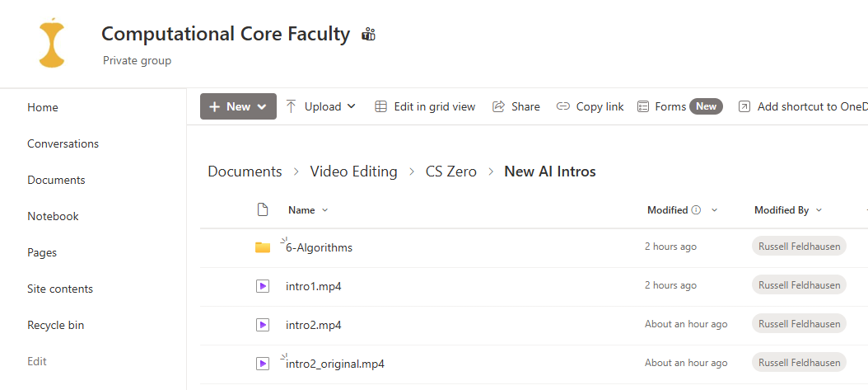Screen dimensions: 868x390
Task: Click the Teams icon beside the site title
Action: point(369,35)
